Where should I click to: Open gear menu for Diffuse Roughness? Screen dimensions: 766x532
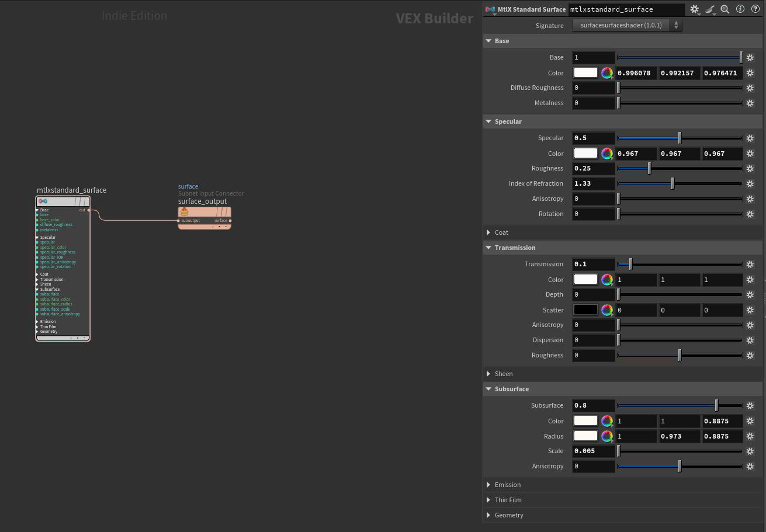pos(750,88)
